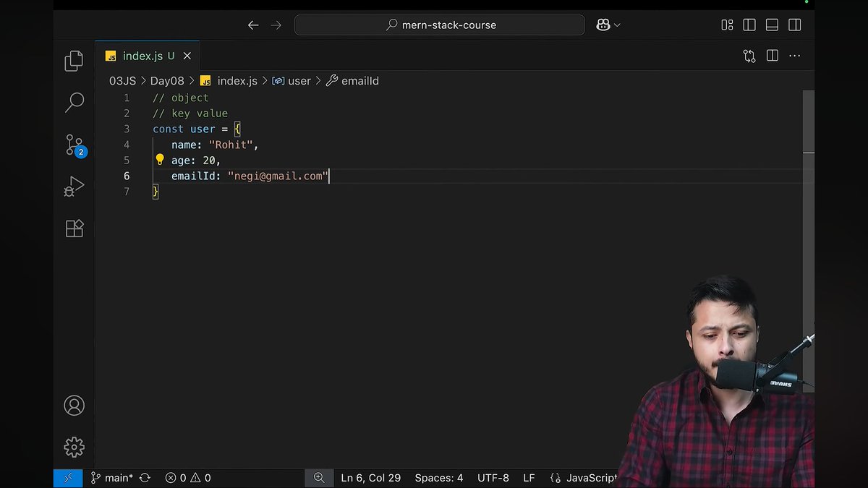This screenshot has height=488, width=868.
Task: Open a remote window via status bar icon
Action: [x=68, y=478]
